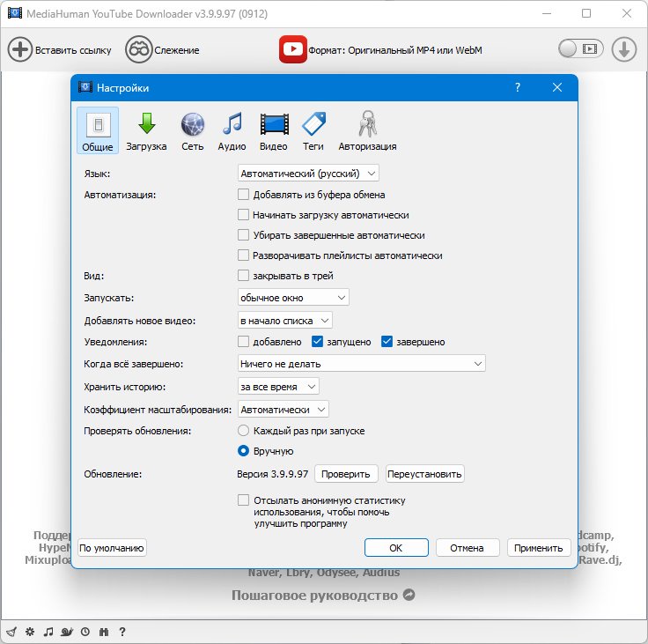Click the dialog help question mark
Viewport: 648px width, 644px height.
[x=518, y=87]
